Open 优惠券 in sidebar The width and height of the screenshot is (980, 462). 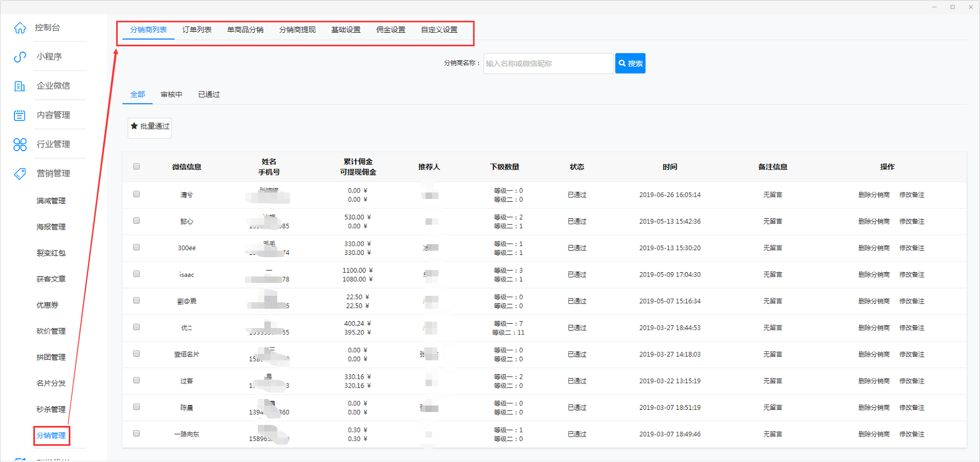coord(47,305)
